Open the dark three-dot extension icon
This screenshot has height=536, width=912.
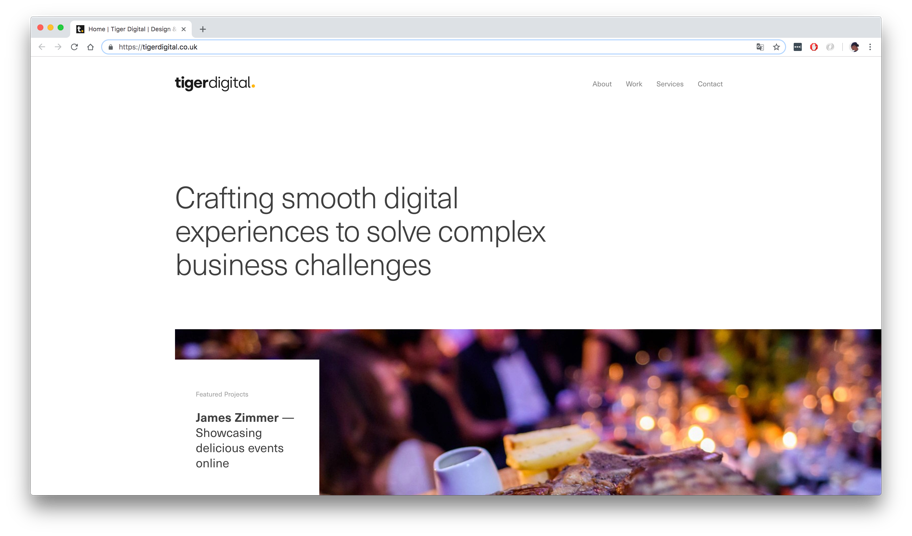(x=797, y=47)
